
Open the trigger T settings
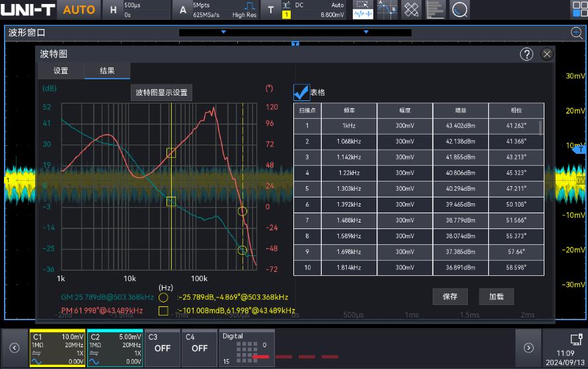(270, 10)
